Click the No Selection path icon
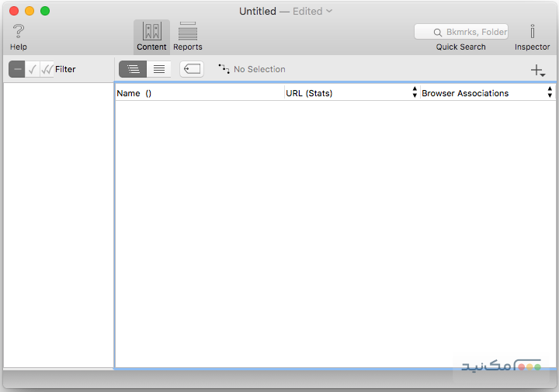Viewport: 559px width, 392px height. (224, 69)
